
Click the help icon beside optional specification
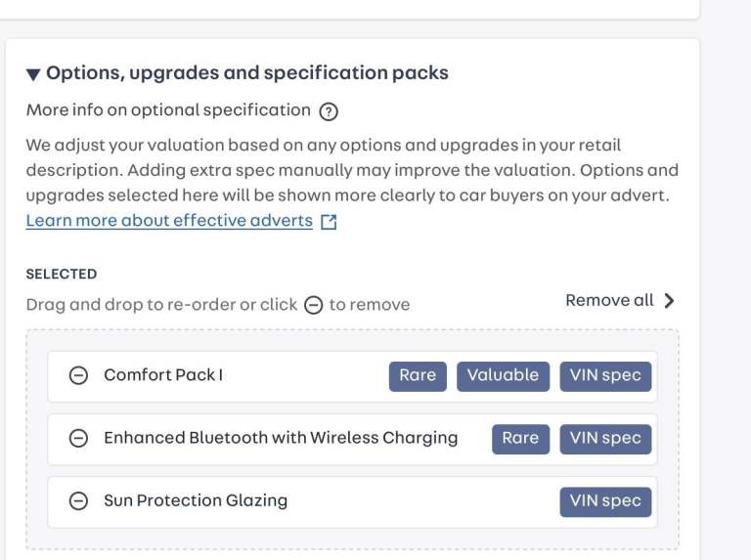tap(329, 111)
